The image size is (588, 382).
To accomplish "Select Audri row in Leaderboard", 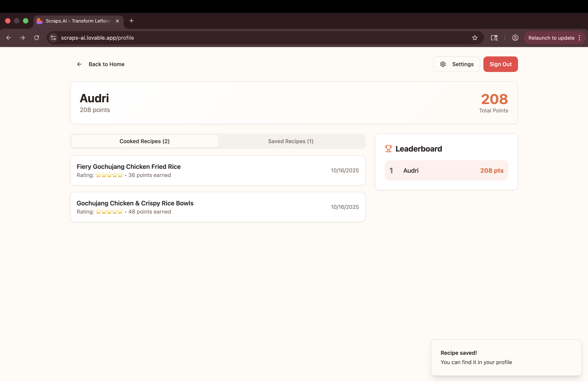I will tap(446, 171).
